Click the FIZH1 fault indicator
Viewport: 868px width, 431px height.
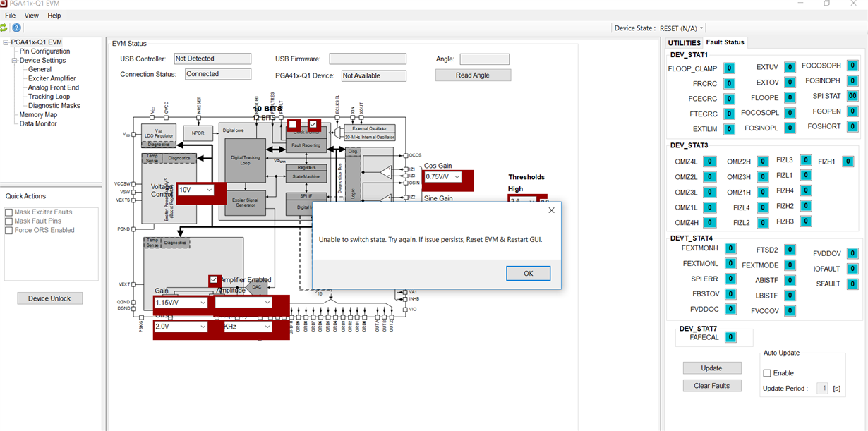tap(848, 162)
